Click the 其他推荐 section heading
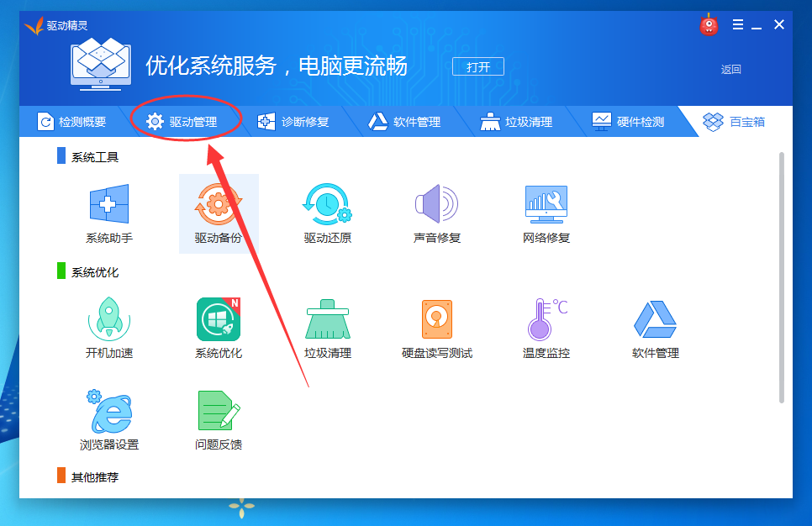Image resolution: width=812 pixels, height=526 pixels. point(95,477)
